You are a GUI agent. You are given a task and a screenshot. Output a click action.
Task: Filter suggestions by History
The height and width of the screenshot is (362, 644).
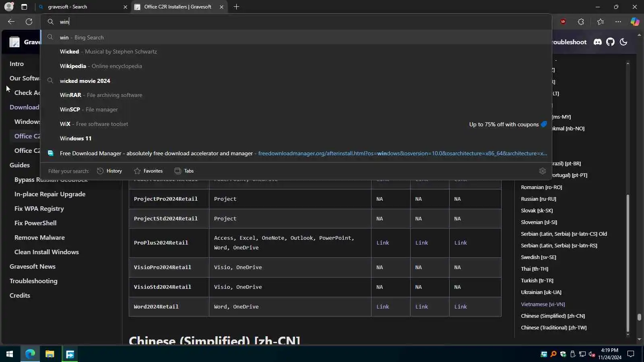(x=109, y=171)
